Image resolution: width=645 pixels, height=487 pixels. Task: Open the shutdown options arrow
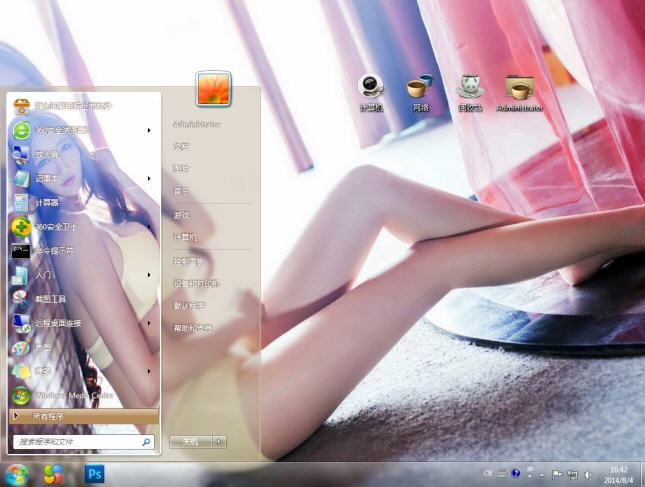220,441
